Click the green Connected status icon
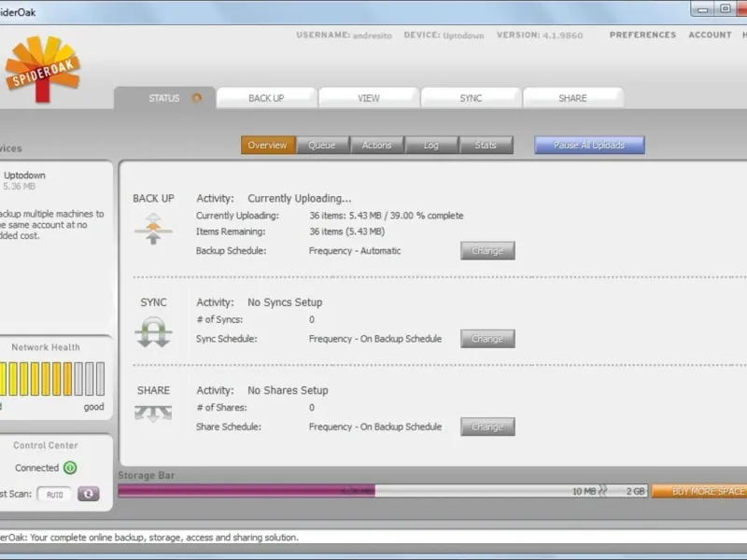 [70, 468]
